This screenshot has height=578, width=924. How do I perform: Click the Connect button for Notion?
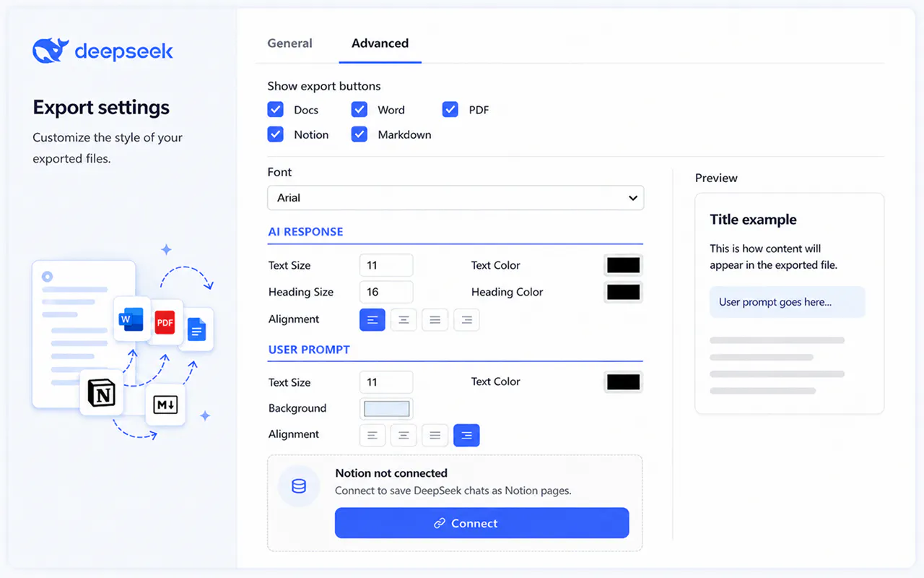point(481,523)
